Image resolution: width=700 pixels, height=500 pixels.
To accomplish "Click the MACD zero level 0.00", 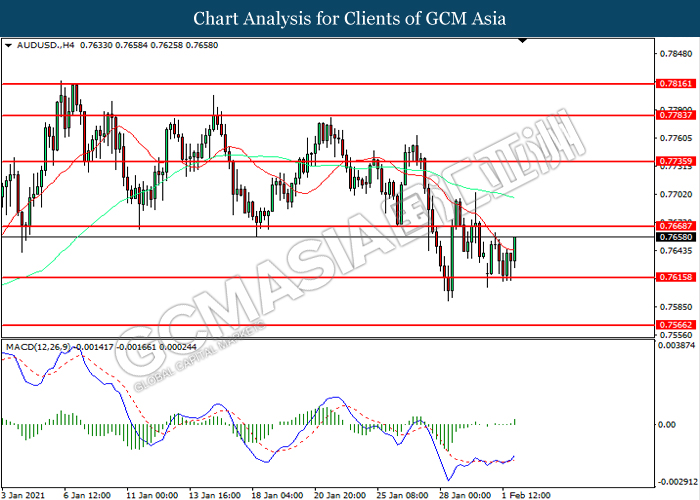I will click(x=667, y=425).
